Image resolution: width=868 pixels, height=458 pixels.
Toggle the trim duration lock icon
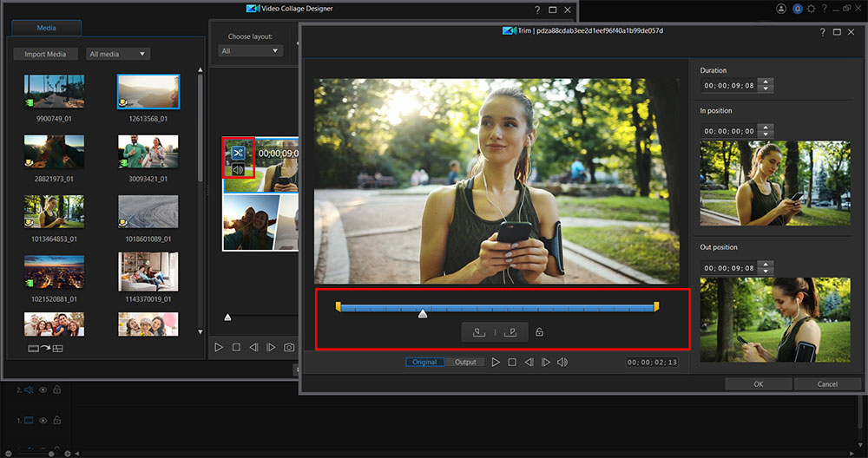(x=539, y=332)
